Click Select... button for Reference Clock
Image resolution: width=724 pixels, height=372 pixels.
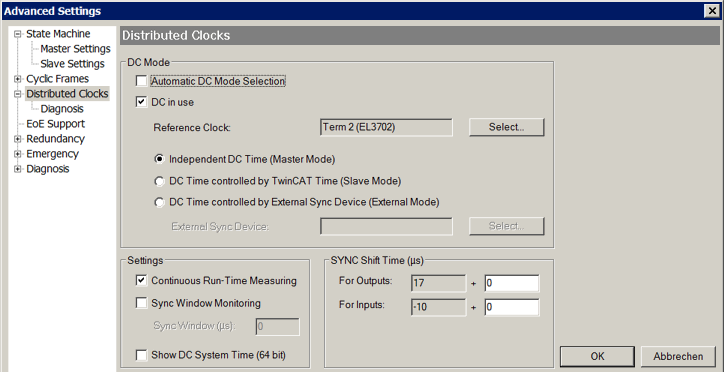pyautogui.click(x=507, y=127)
